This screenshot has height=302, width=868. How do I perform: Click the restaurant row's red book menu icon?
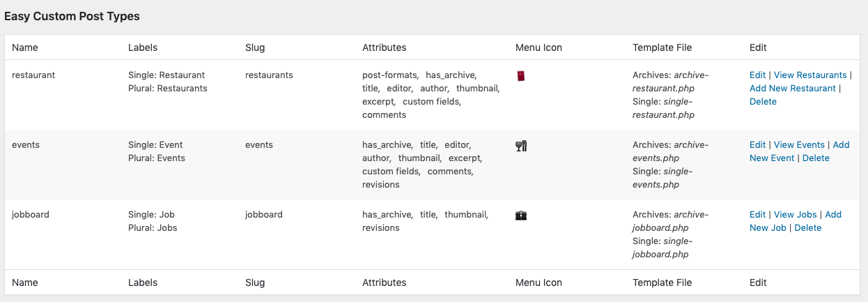coord(521,75)
